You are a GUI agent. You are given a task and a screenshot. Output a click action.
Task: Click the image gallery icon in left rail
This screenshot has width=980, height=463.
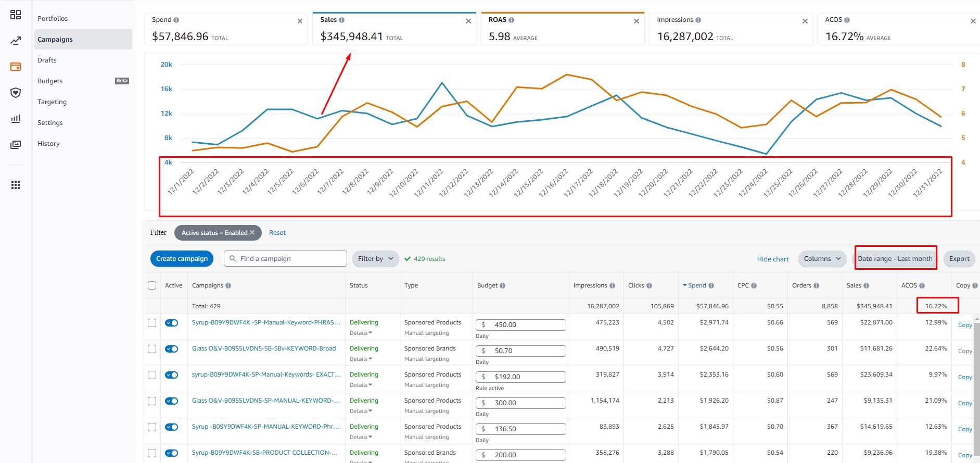[16, 145]
